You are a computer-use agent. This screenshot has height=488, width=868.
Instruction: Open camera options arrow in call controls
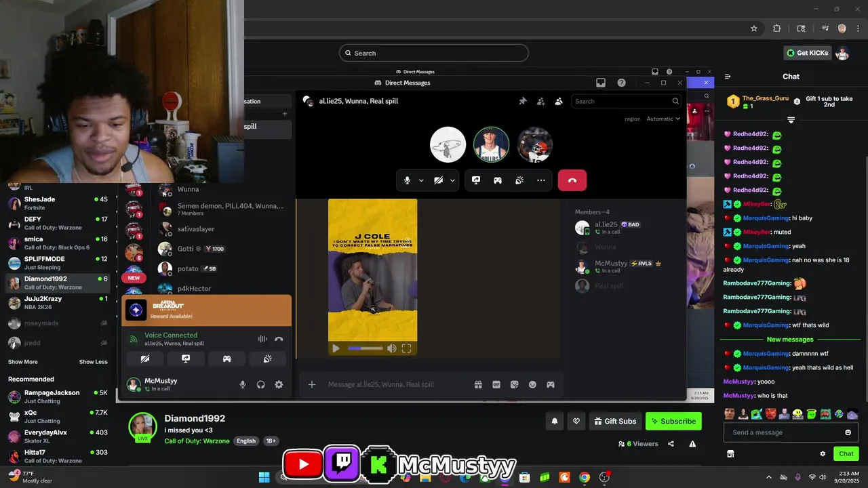[452, 180]
